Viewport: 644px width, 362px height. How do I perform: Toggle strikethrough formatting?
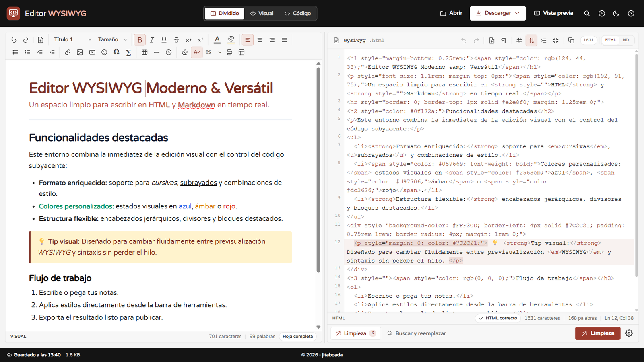click(176, 40)
